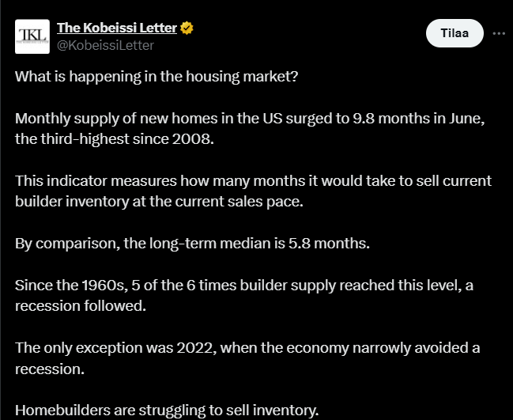Click the line starting "The only exception was"
Image resolution: width=513 pixels, height=420 pixels.
(247, 348)
